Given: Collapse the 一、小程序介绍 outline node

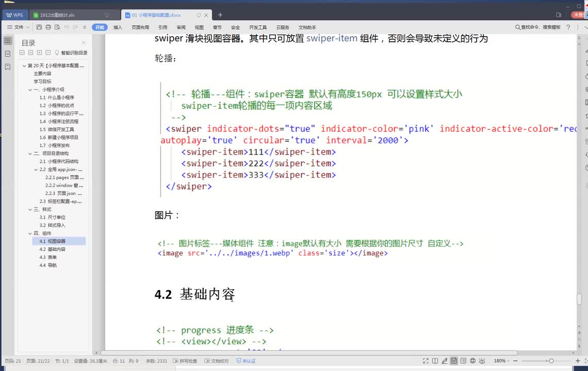Looking at the screenshot, I should pos(30,90).
